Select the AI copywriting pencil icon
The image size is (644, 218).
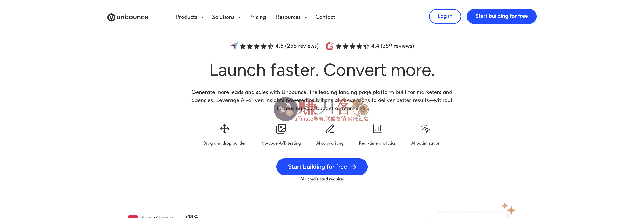330,129
